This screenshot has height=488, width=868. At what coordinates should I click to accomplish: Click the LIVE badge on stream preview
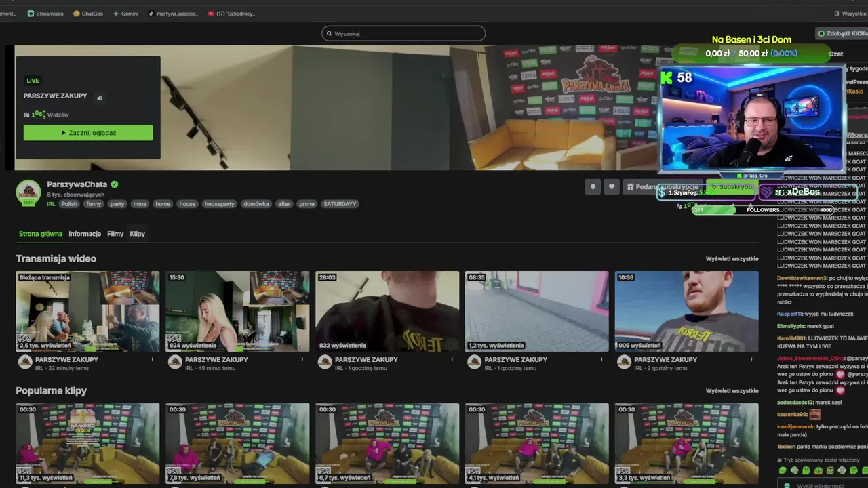click(x=33, y=81)
